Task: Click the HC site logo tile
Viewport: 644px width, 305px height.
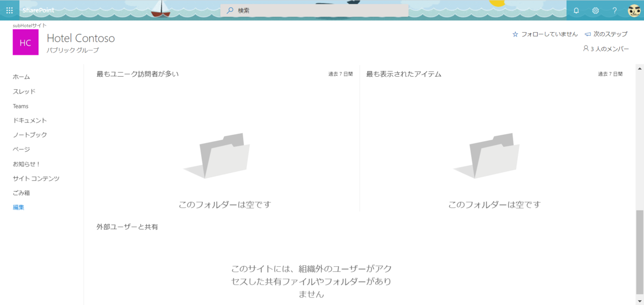Action: pos(25,42)
